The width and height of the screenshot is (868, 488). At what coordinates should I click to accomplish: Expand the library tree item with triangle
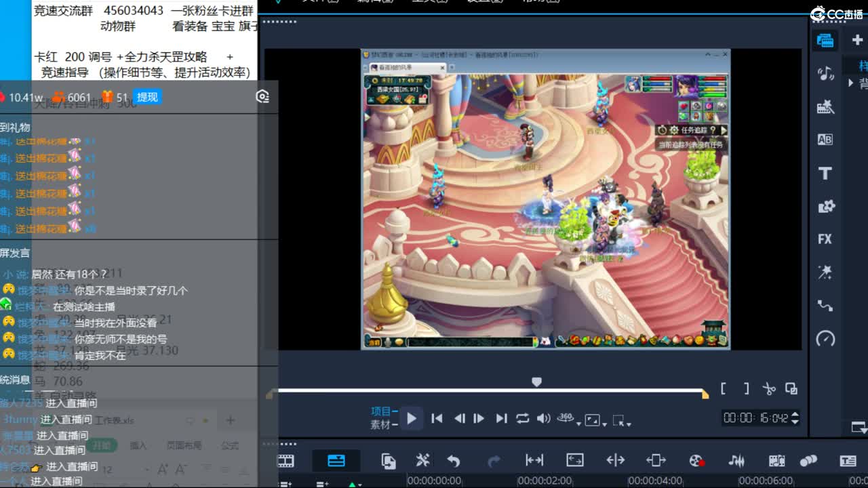pyautogui.click(x=851, y=83)
